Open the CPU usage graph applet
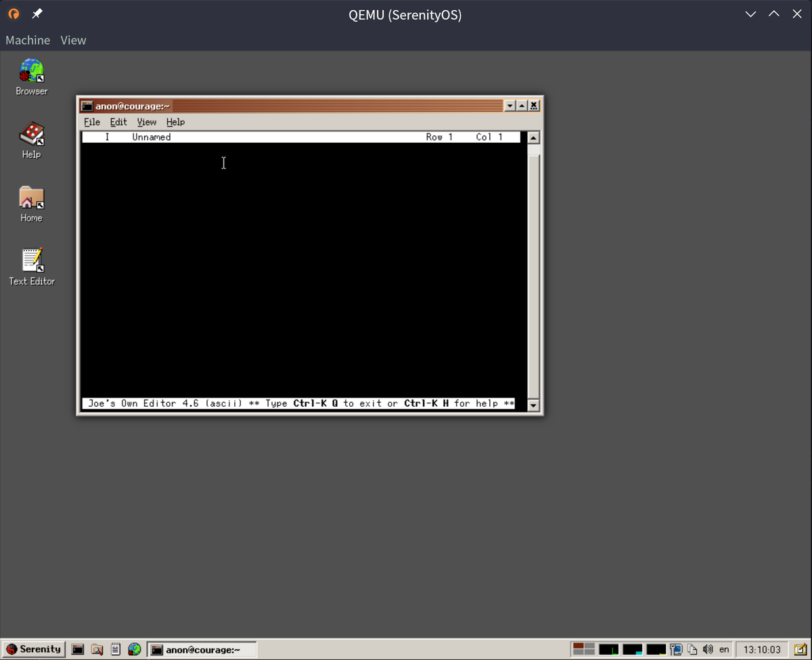The image size is (812, 660). (608, 649)
